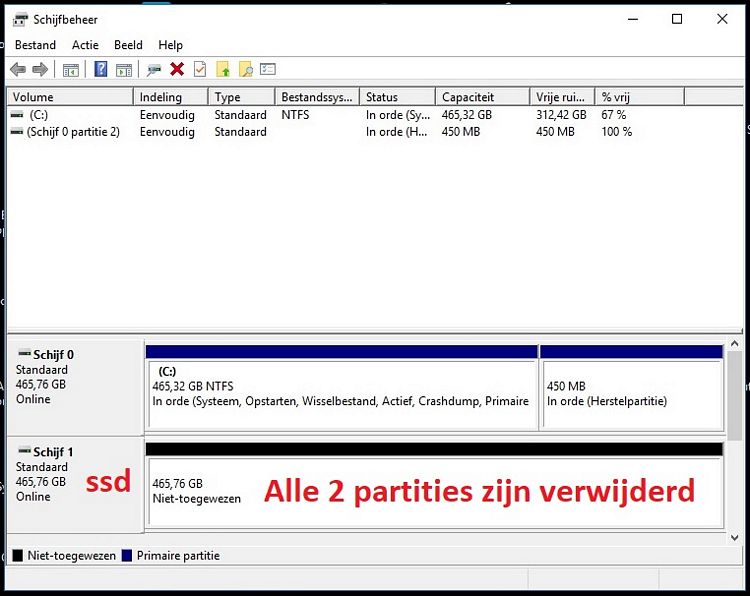This screenshot has width=750, height=596.
Task: Sort by the Capaciteit column header
Action: 483,97
